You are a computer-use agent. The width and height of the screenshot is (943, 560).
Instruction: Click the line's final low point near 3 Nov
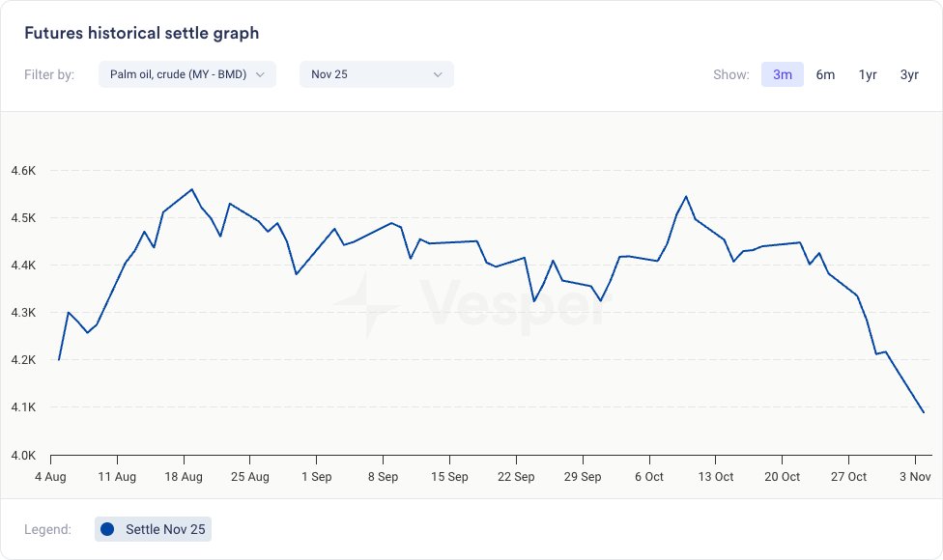click(924, 412)
